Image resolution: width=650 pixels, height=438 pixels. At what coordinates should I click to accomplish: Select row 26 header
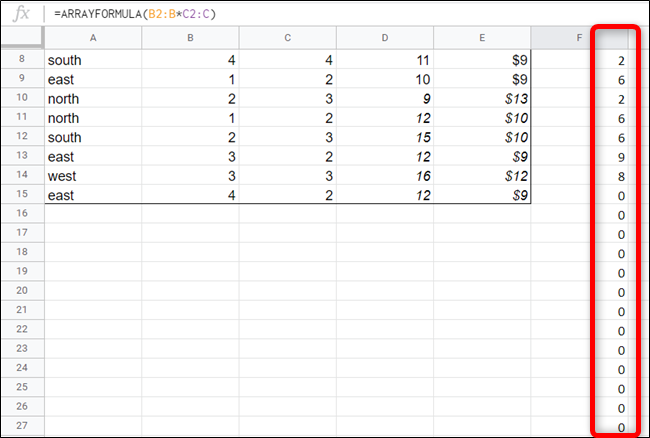[x=22, y=407]
